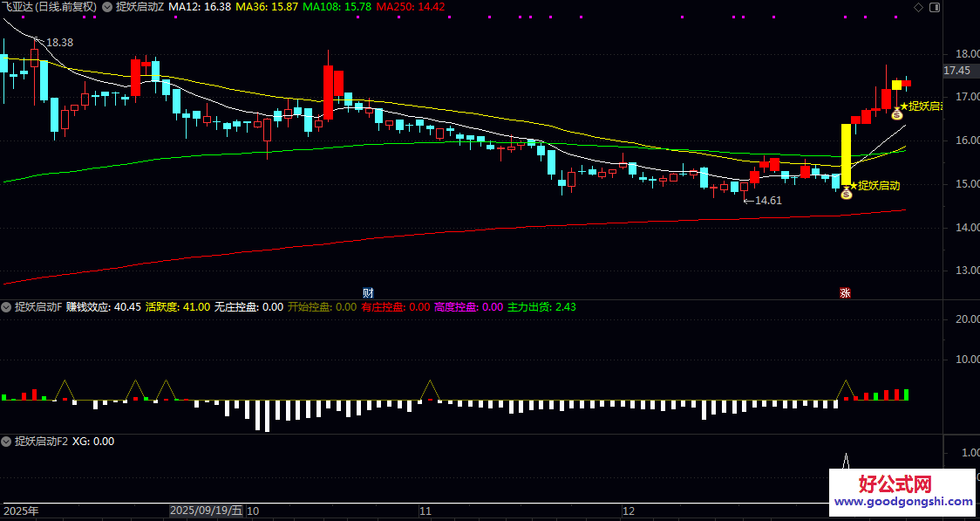Click the 捉妖启动F sub-indicator name

[37, 307]
